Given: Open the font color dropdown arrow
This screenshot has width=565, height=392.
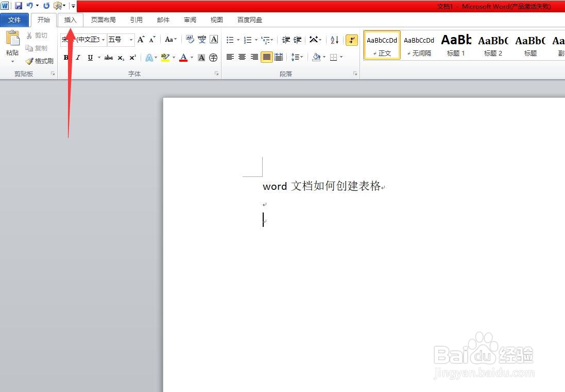Looking at the screenshot, I should (x=192, y=58).
